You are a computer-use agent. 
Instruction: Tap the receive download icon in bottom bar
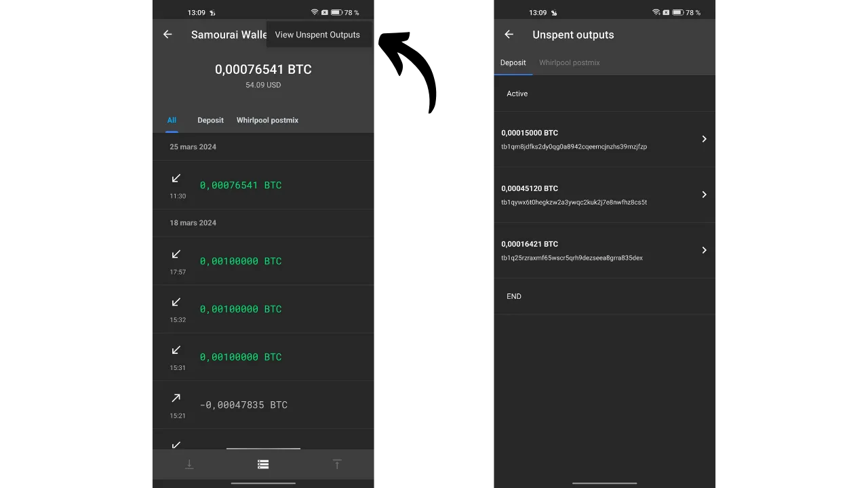point(189,464)
